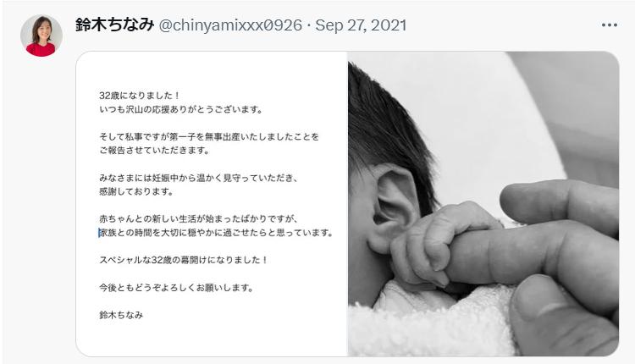Open the round profile avatar photo

point(41,36)
